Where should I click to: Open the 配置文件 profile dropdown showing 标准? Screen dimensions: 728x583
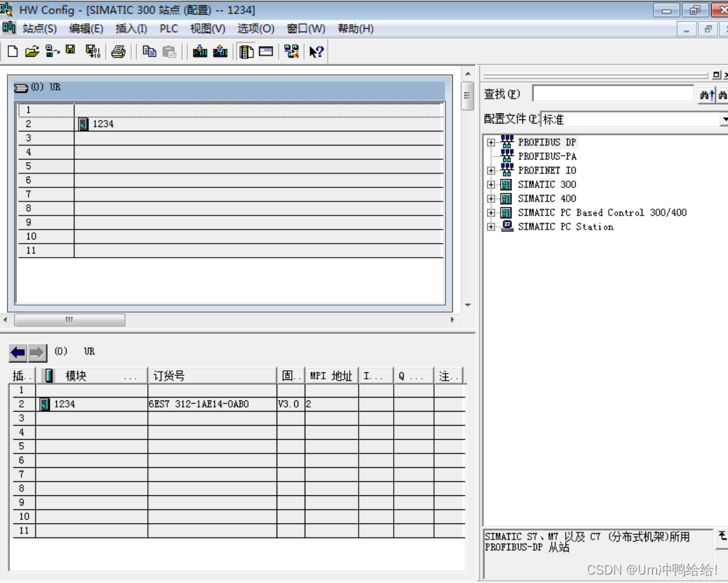click(724, 119)
